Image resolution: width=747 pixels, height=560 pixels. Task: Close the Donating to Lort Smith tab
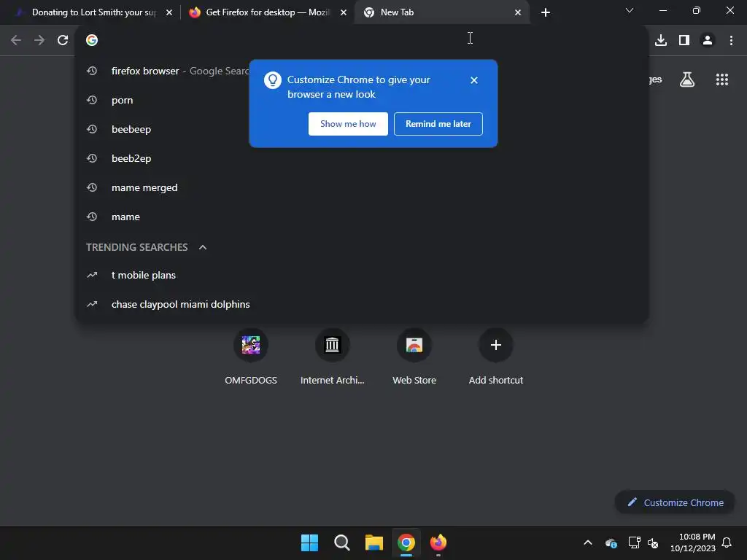click(x=169, y=12)
